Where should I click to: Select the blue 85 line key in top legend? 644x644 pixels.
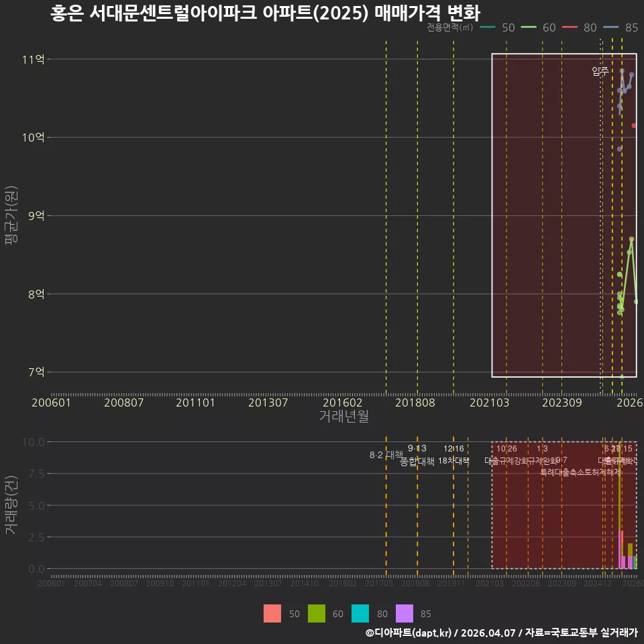(610, 28)
